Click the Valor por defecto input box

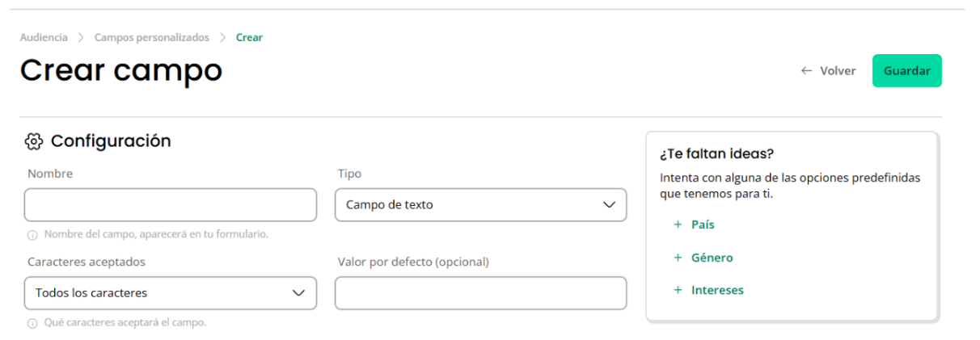(x=480, y=293)
